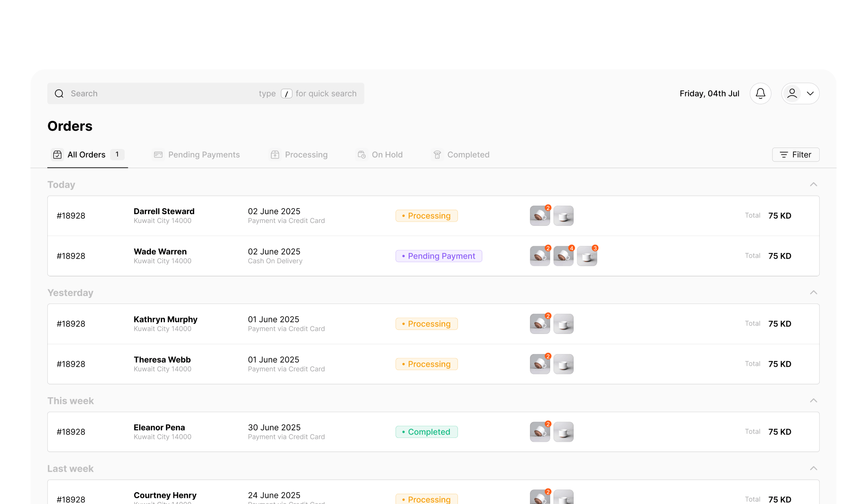Select white cup thumbnail in Eleanor Pena's order
This screenshot has width=867, height=504.
pos(563,432)
